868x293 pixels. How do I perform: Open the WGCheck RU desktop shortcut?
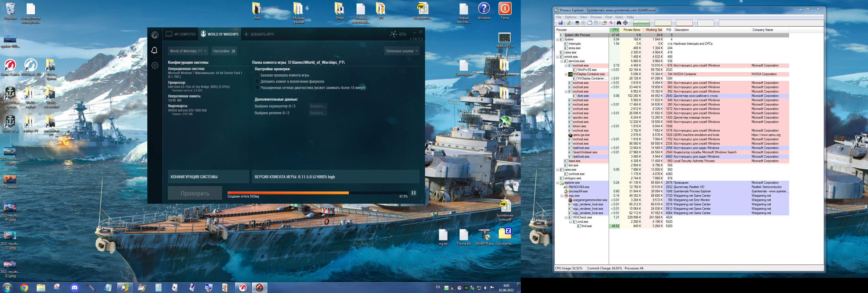[31, 68]
